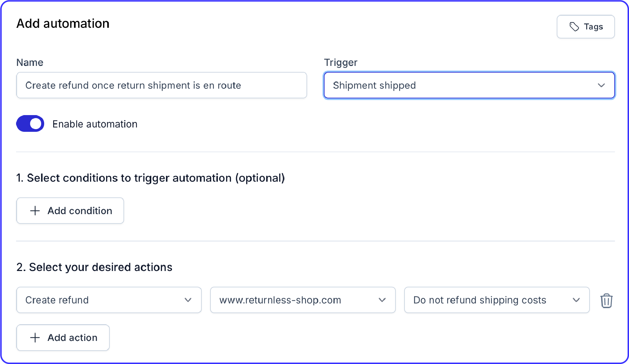This screenshot has height=364, width=629.
Task: Open the Shipment shipped trigger dropdown
Action: [x=469, y=85]
